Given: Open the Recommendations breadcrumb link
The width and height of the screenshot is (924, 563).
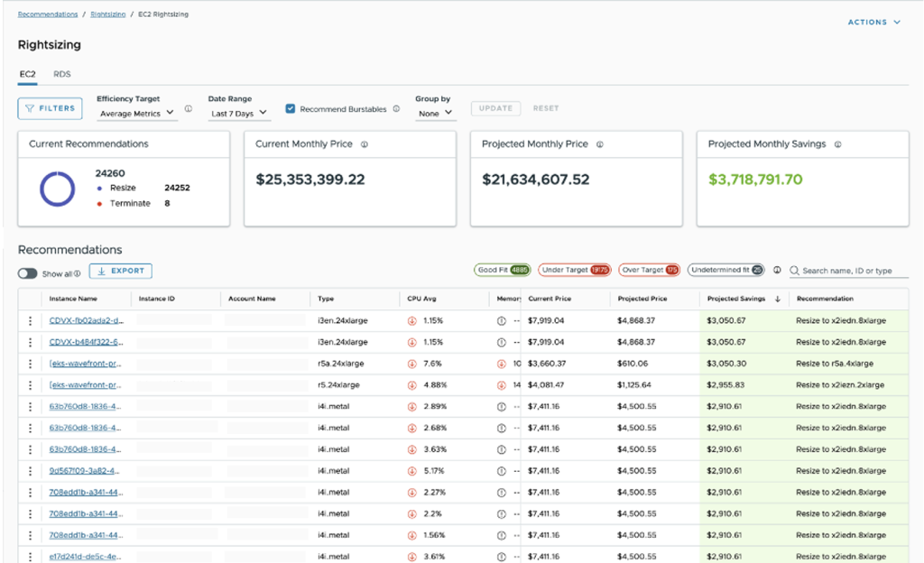Looking at the screenshot, I should coord(47,15).
